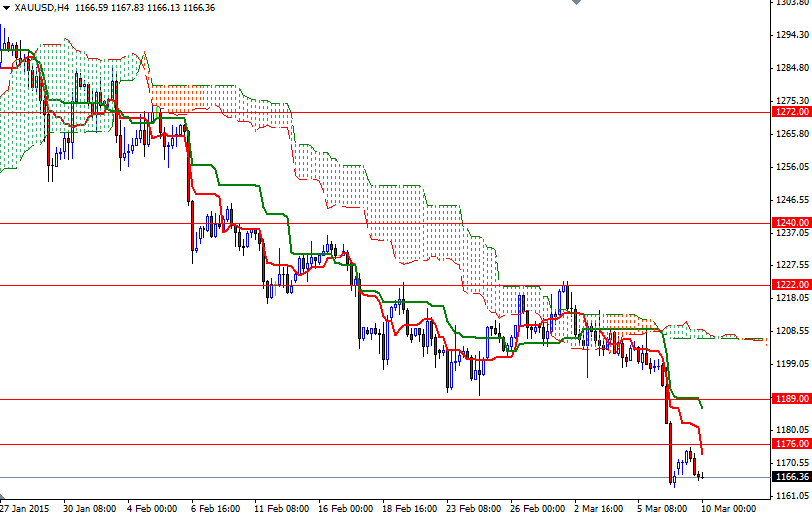Click the 6 Feb 16:00 time label
The image size is (812, 515).
click(x=214, y=507)
